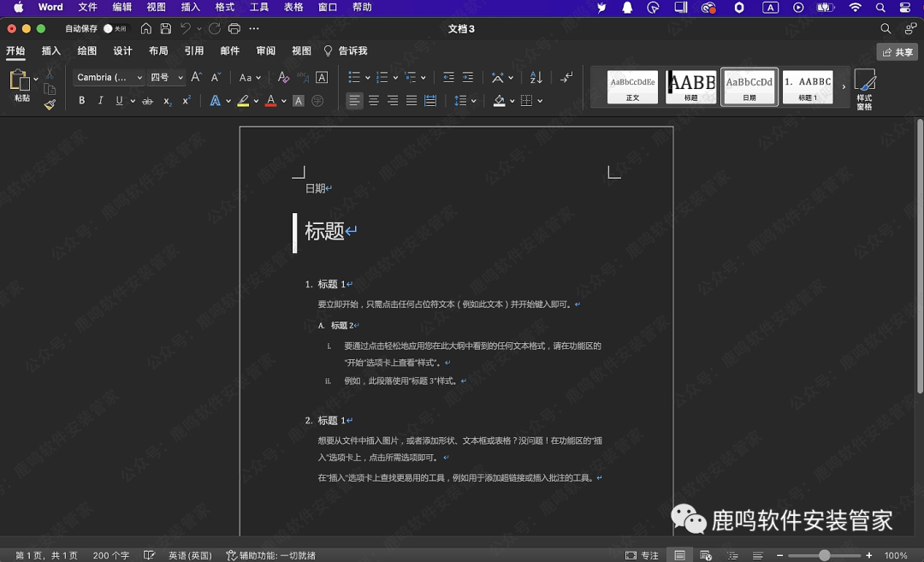Select the subscript icon

click(168, 100)
